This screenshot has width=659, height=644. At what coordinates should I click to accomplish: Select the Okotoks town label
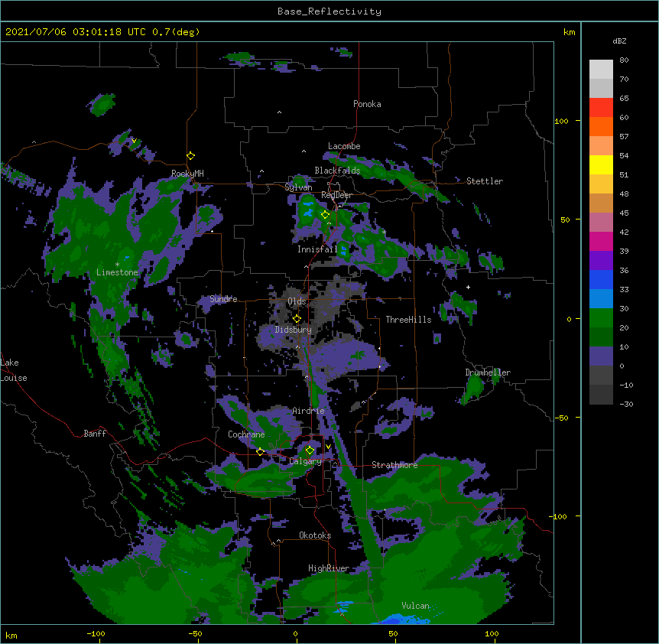coord(315,535)
